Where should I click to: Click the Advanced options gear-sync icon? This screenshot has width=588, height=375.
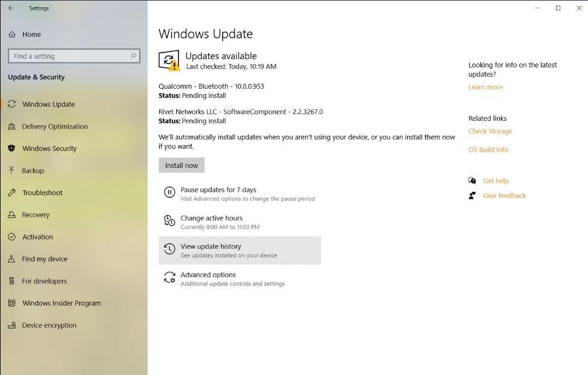coord(169,277)
